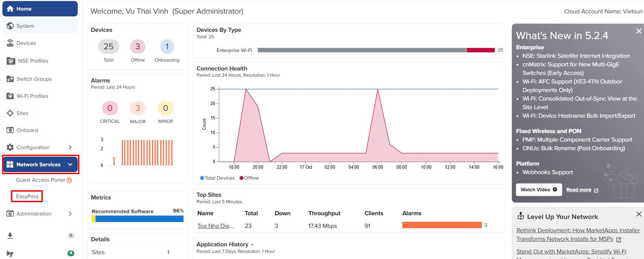
Task: Click the Devices sidebar icon
Action: point(10,43)
